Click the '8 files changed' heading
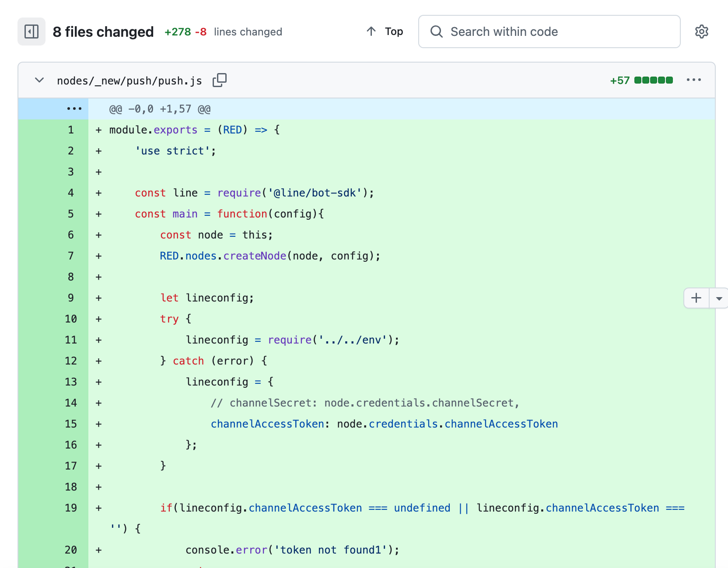Screen dimensions: 728x568 103,32
